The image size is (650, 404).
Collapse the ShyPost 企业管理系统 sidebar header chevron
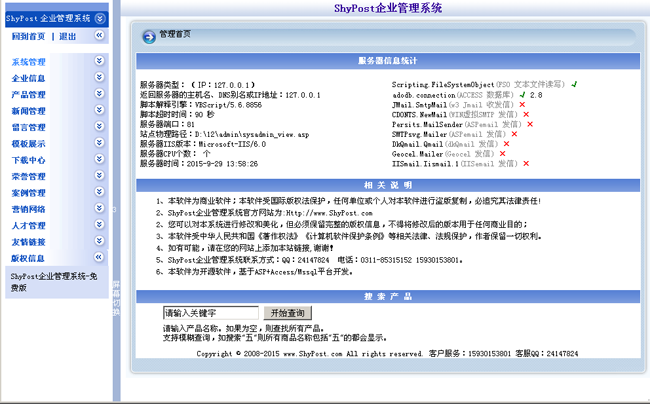[x=99, y=18]
